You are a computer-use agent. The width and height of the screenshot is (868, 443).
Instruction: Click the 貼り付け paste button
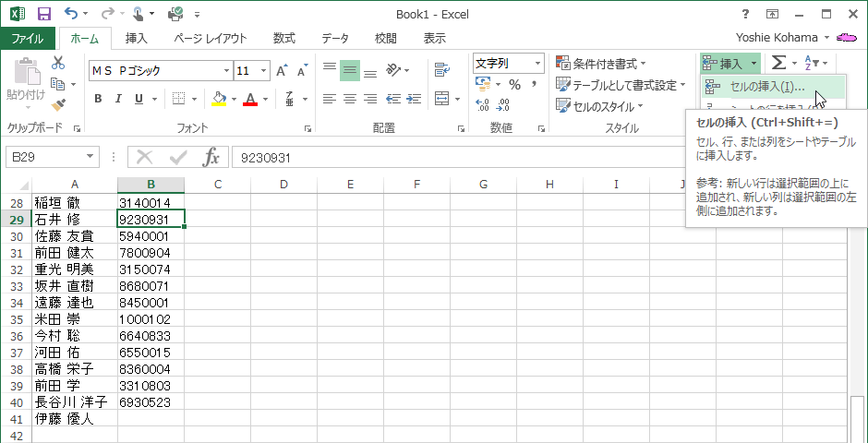tap(26, 83)
